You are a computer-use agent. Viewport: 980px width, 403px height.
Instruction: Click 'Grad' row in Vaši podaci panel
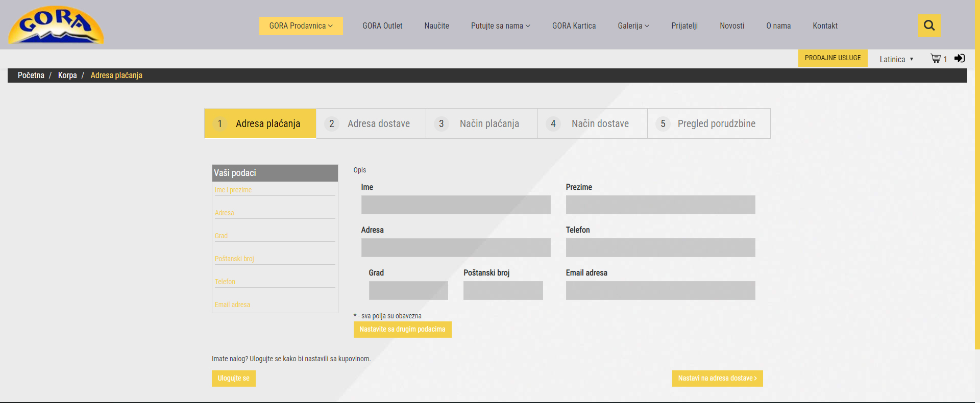275,236
